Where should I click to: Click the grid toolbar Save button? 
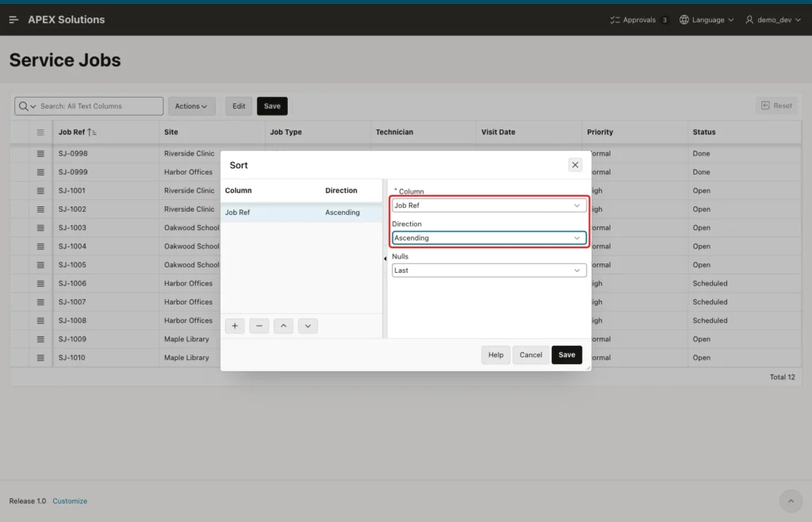click(273, 106)
